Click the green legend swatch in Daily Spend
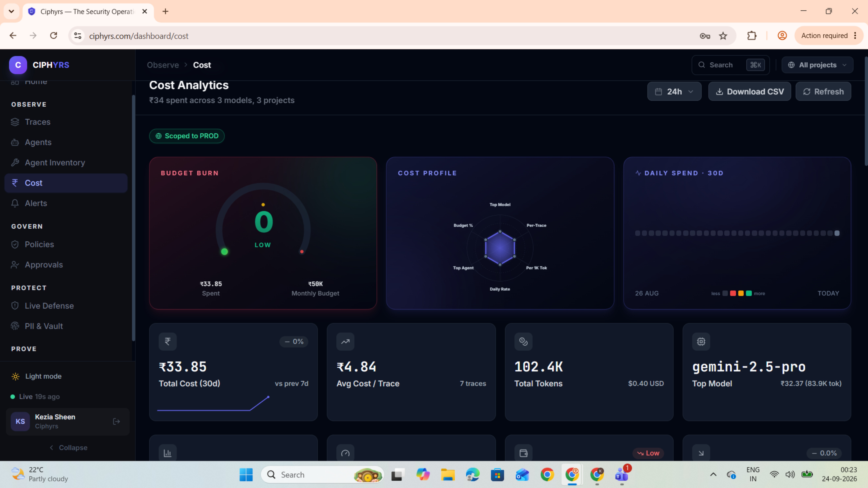Screen dimensions: 868x488 click(x=749, y=293)
